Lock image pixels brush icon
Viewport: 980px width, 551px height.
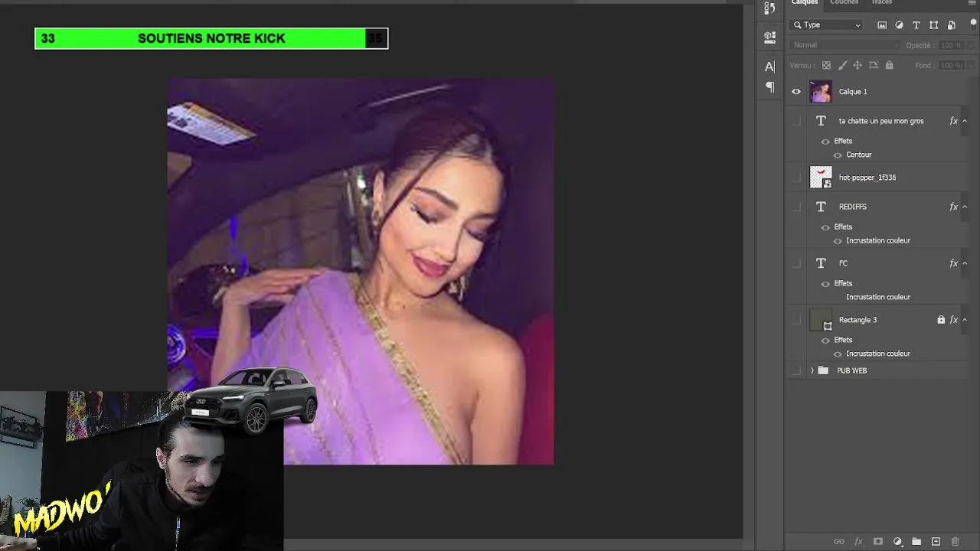841,66
